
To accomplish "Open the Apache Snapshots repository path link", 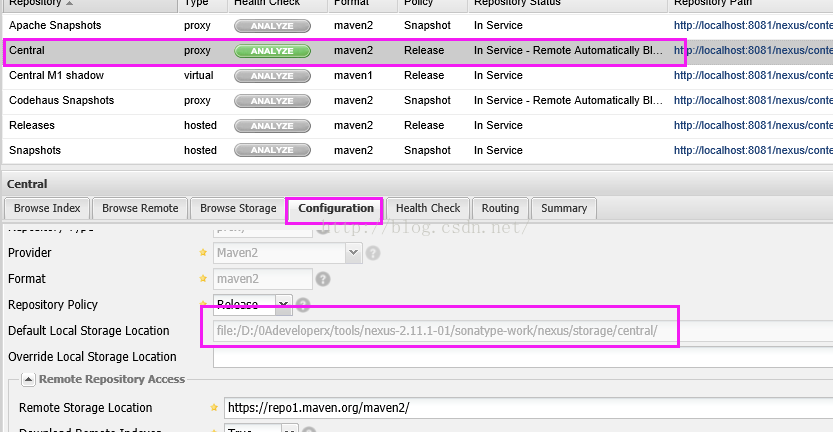I will [753, 26].
